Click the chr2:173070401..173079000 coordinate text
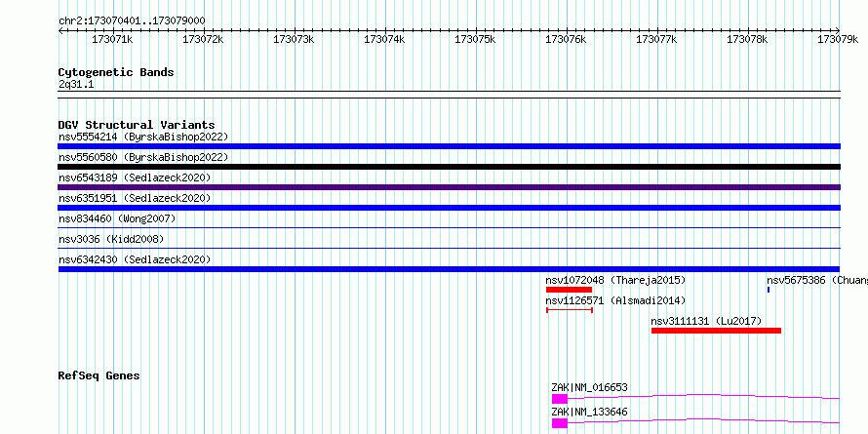 coord(132,20)
